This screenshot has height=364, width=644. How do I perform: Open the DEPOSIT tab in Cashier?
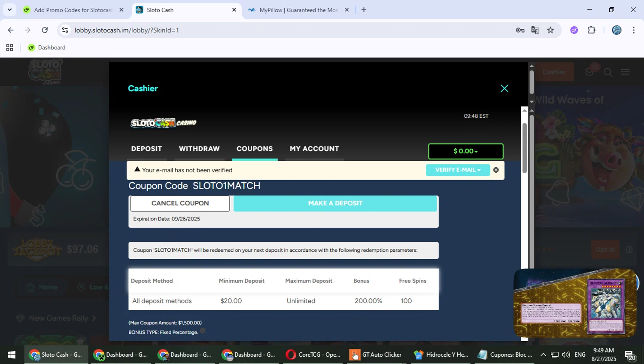(x=146, y=149)
